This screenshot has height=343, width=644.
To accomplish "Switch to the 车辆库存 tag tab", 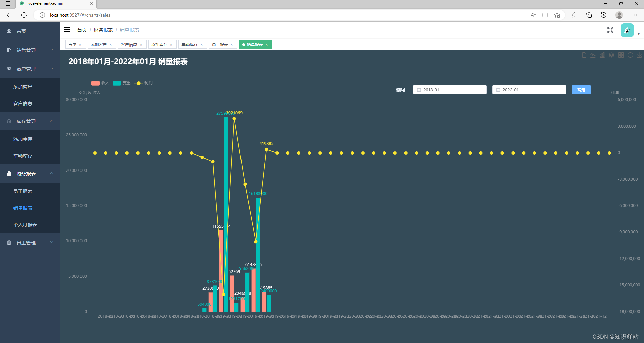I will click(x=190, y=44).
